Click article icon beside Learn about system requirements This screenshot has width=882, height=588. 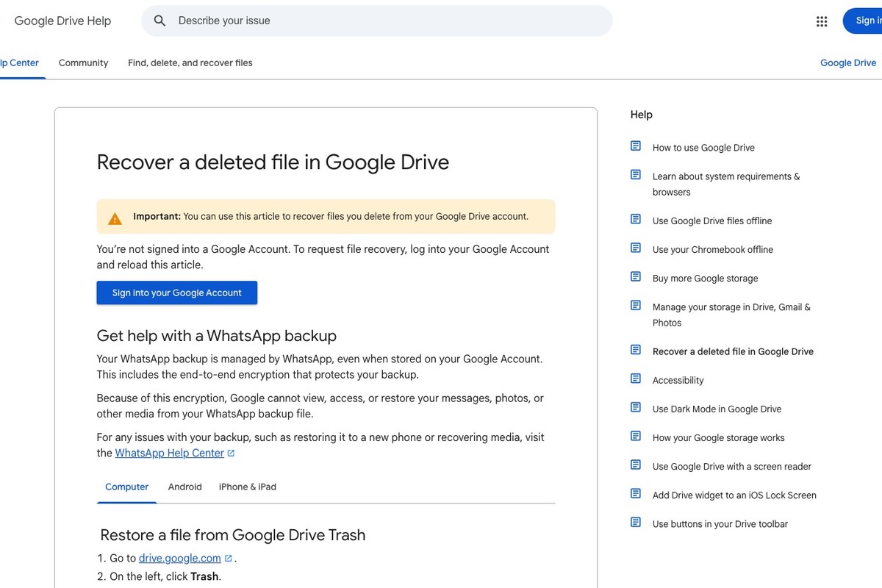[x=636, y=175]
